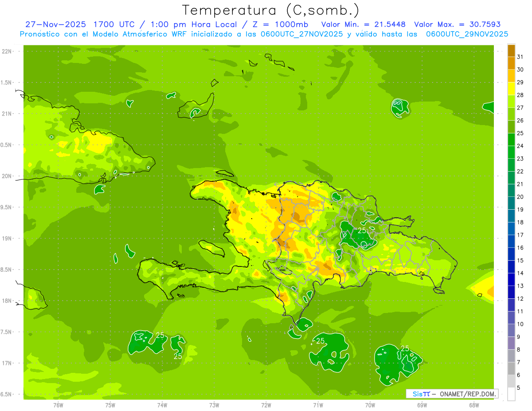Click the '72W' longitude axis label
The width and height of the screenshot is (532, 411).
pyautogui.click(x=266, y=405)
